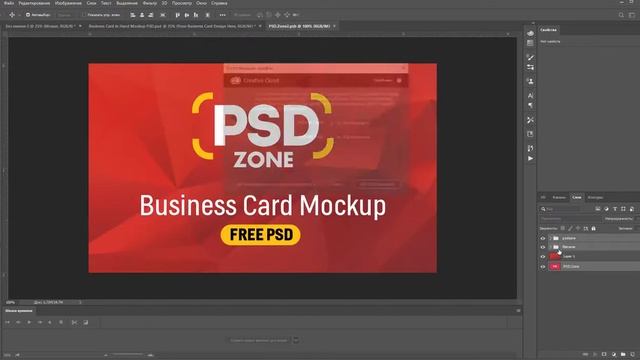The width and height of the screenshot is (640, 360).
Task: Click the filter for shape layers icon
Action: [x=623, y=209]
